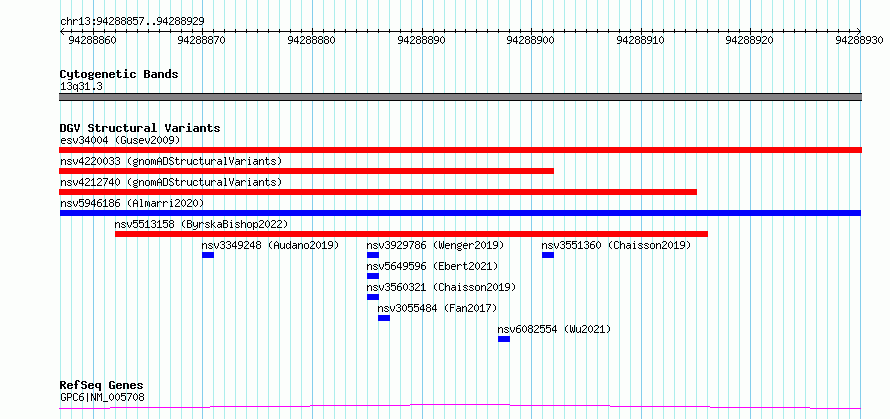Open nsv3055484 (Fan2017) label
Image resolution: width=890 pixels, height=419 pixels.
437,308
